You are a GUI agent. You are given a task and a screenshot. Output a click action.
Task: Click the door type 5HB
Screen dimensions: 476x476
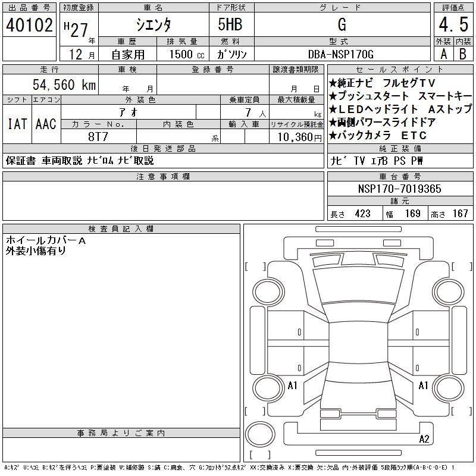tap(230, 24)
